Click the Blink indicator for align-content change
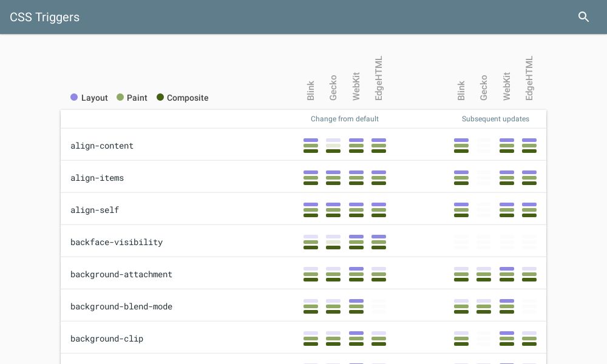This screenshot has height=364, width=607. click(x=311, y=146)
